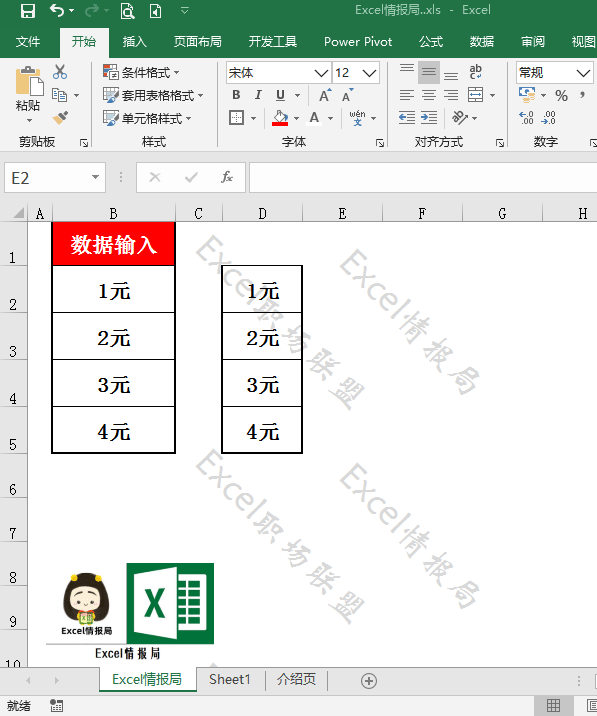Decrease the font size
Screen dimensions: 597x716
(x=348, y=95)
